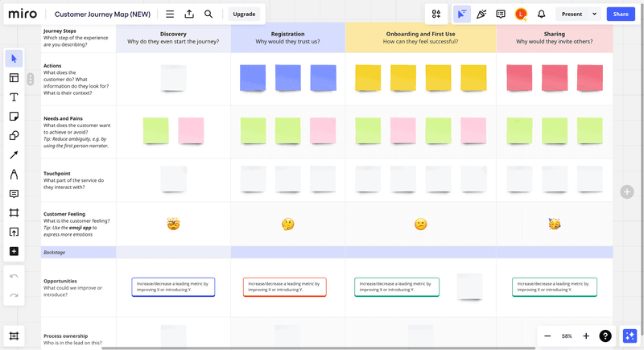Open the main menu hamburger icon
The height and width of the screenshot is (350, 644).
pos(170,14)
